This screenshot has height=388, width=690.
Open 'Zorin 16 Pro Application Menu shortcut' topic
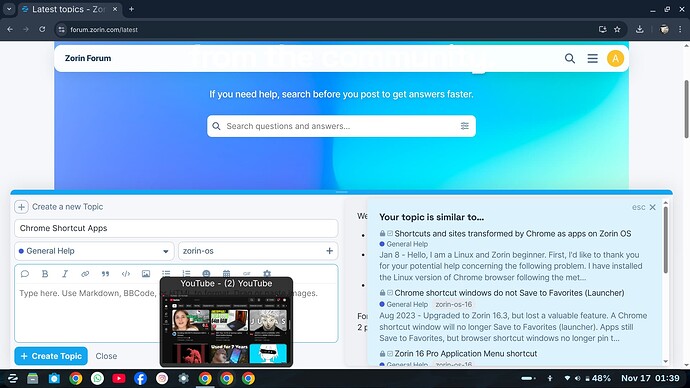(x=466, y=354)
